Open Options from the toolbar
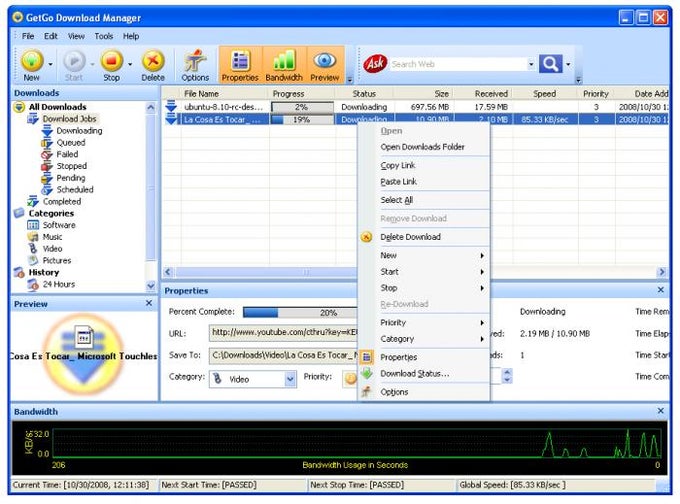 (x=195, y=65)
